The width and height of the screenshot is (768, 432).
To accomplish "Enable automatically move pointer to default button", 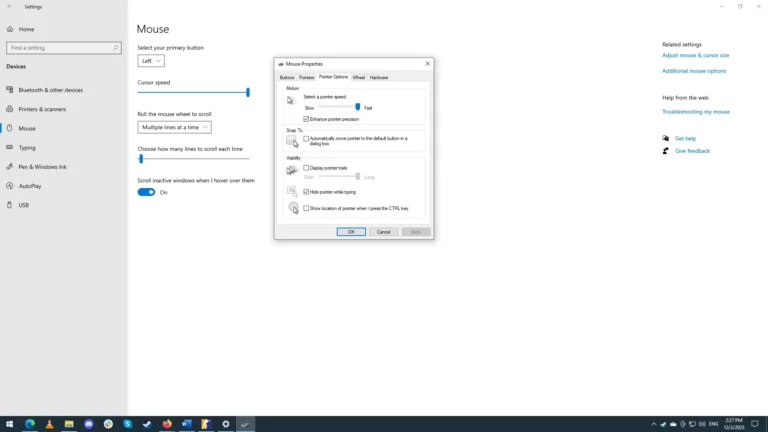I will pyautogui.click(x=306, y=139).
